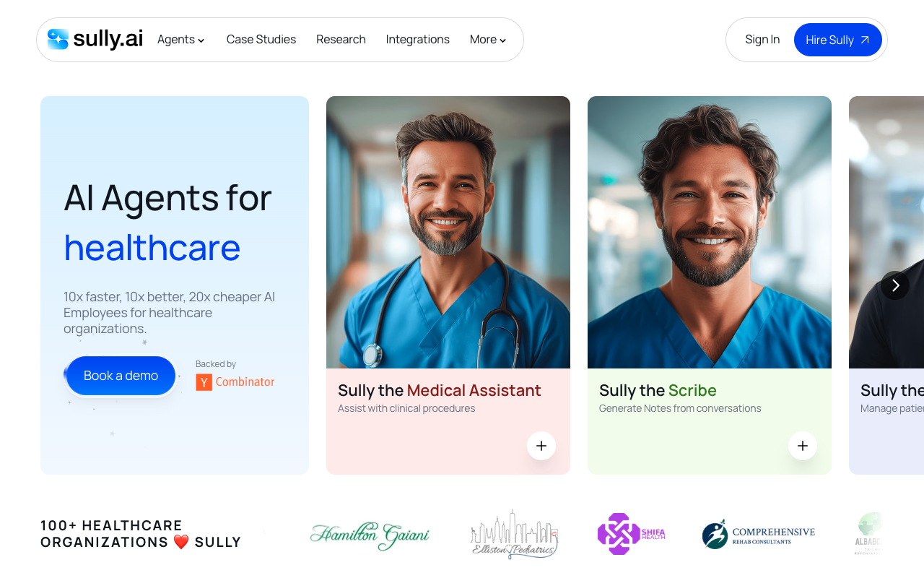This screenshot has width=924, height=578.
Task: Open the More dropdown menu
Action: point(488,39)
